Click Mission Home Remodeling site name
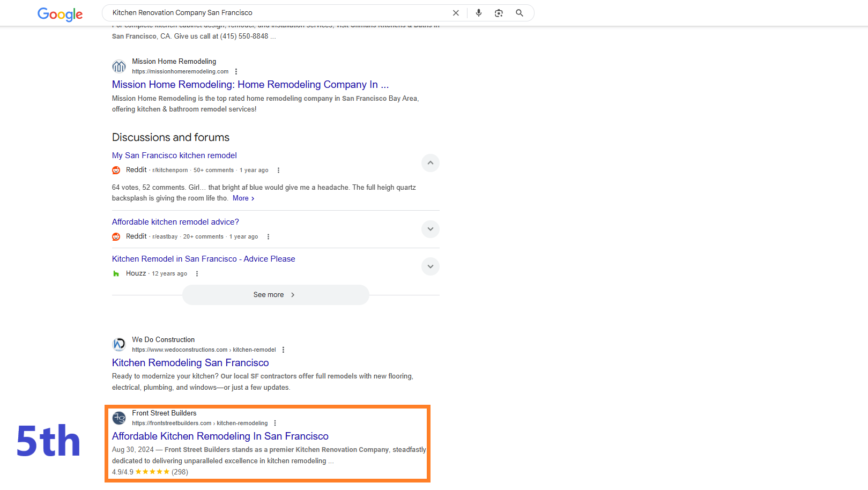Screen dimensions: 868x490 point(174,62)
